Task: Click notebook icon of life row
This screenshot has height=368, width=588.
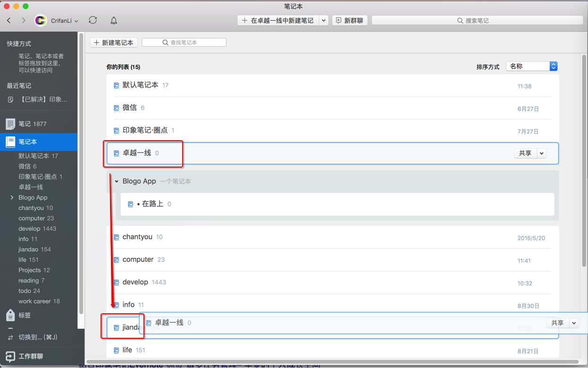Action: [x=117, y=351]
